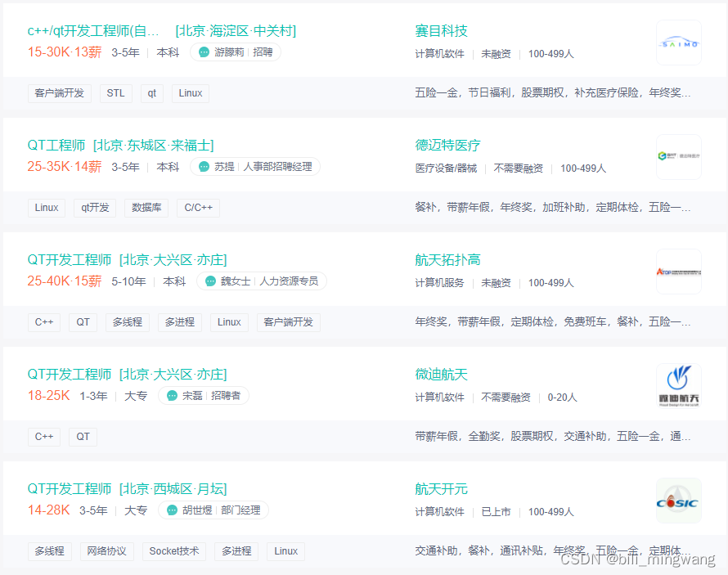Click the STL skill tag

(x=115, y=93)
